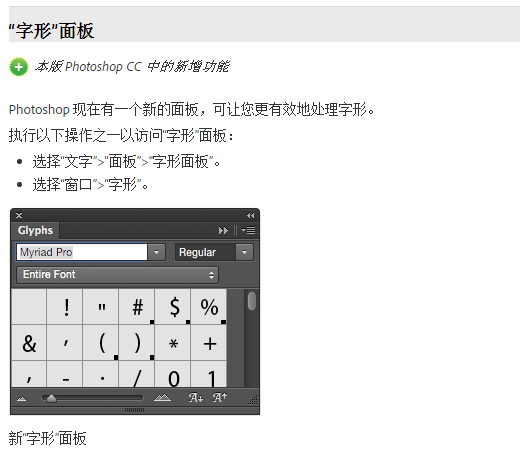Select the asterisk glyph
520x461 pixels.
point(172,343)
